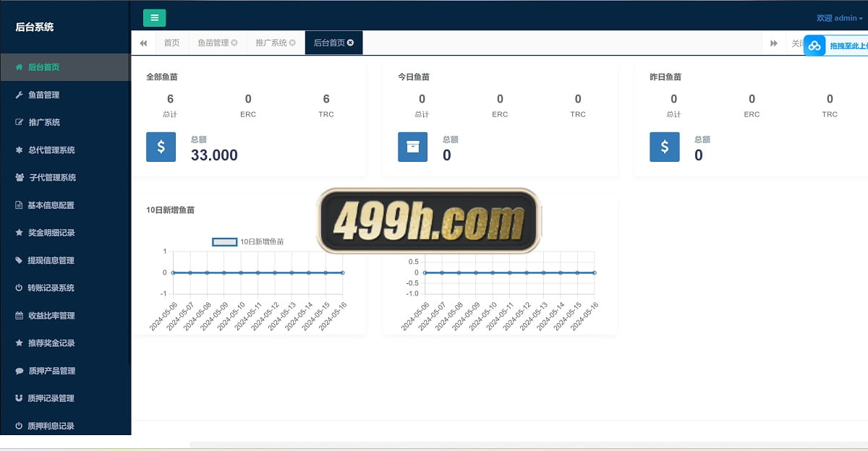Open 质押利息记录 in the sidebar
The height and width of the screenshot is (451, 868).
pyautogui.click(x=65, y=426)
